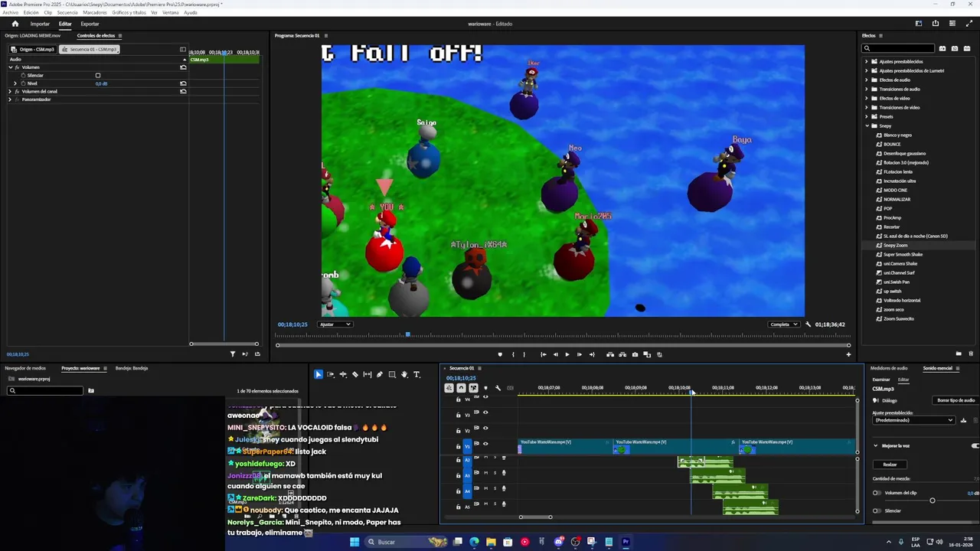Image resolution: width=980 pixels, height=551 pixels.
Task: Add marker in timeline panel
Action: [x=485, y=388]
